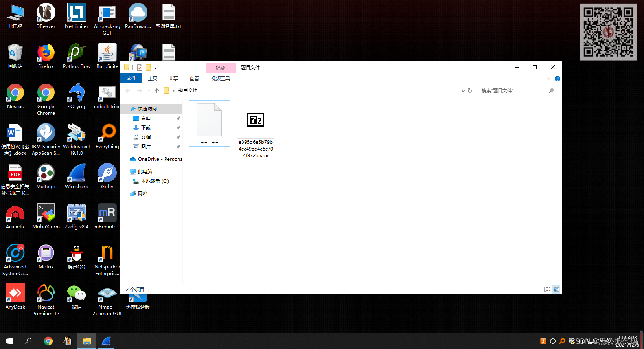Open Quick Access Toolbar customize dropdown
Viewport: 644px width, 349px height.
point(155,68)
